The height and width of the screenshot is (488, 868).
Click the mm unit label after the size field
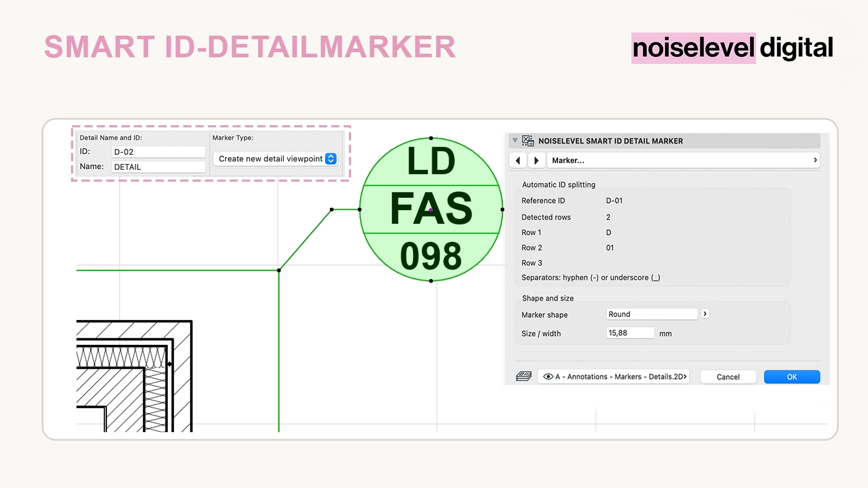[666, 334]
